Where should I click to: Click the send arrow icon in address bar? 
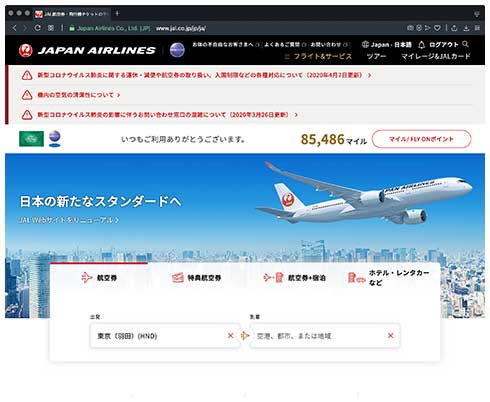pos(428,28)
